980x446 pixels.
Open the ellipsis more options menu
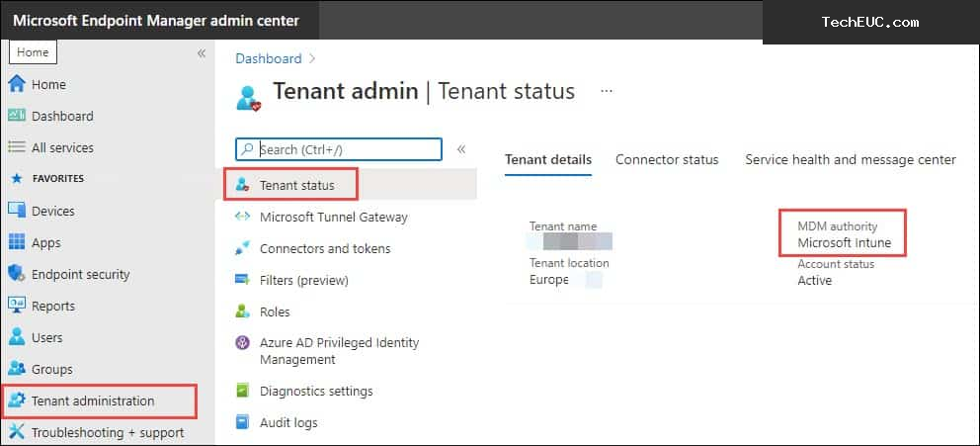click(x=607, y=91)
